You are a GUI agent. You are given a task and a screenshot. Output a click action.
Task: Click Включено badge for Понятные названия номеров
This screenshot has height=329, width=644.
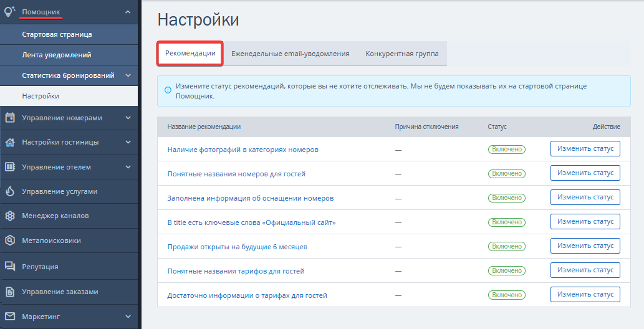(507, 174)
